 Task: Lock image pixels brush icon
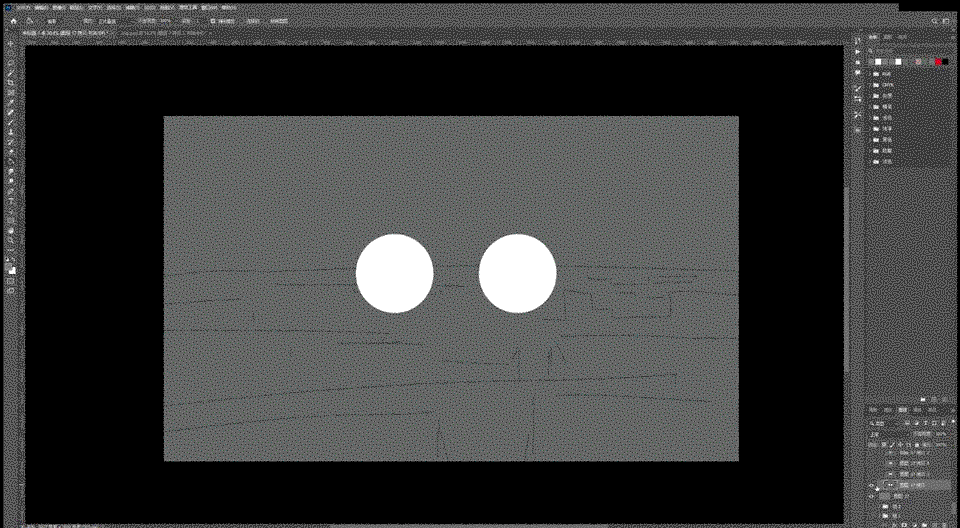coord(892,445)
